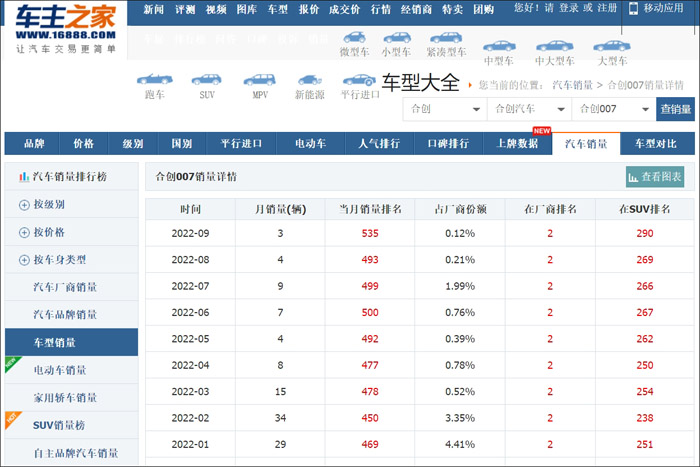Select the 紧凑型车 car icon
The width and height of the screenshot is (700, 467).
click(446, 38)
